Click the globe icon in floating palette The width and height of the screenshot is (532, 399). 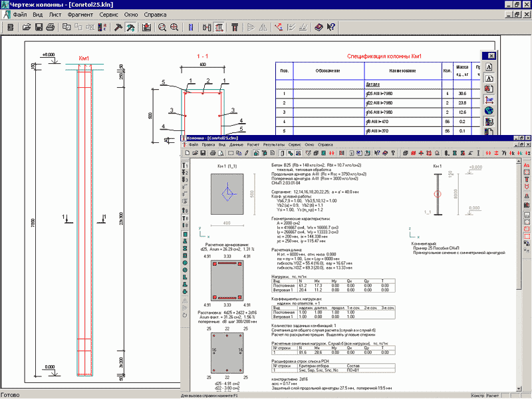[x=489, y=110]
